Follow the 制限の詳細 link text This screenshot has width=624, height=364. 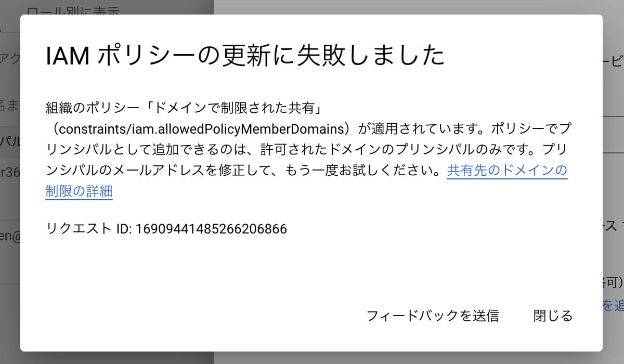tap(79, 191)
